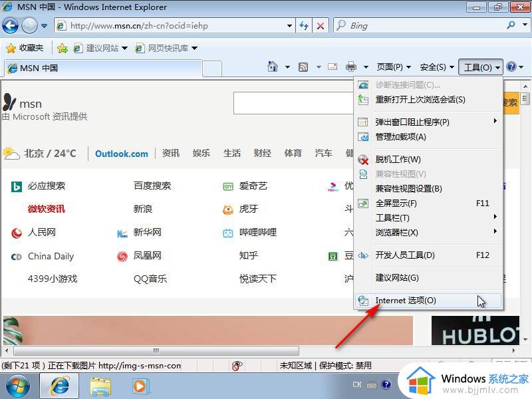Click the 人民网 icon
The height and width of the screenshot is (399, 532).
[x=17, y=233]
